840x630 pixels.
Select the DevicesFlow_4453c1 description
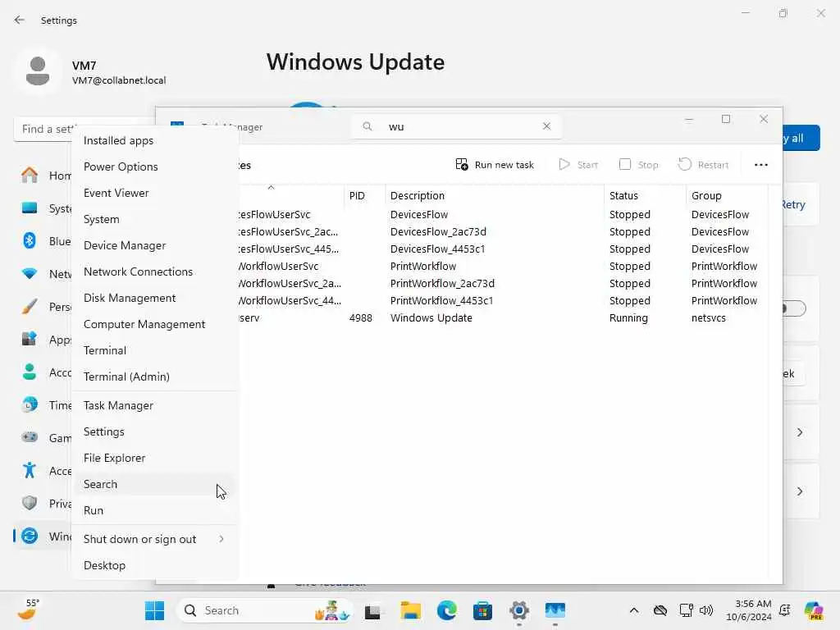pyautogui.click(x=438, y=249)
